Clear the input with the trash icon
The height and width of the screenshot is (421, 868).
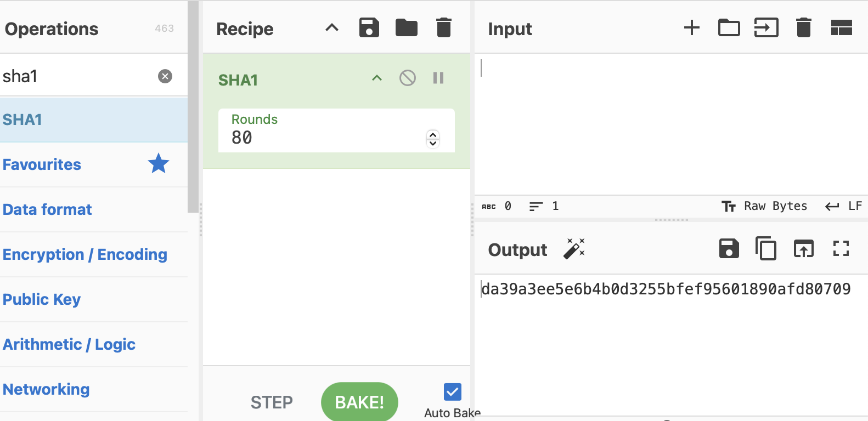tap(804, 27)
